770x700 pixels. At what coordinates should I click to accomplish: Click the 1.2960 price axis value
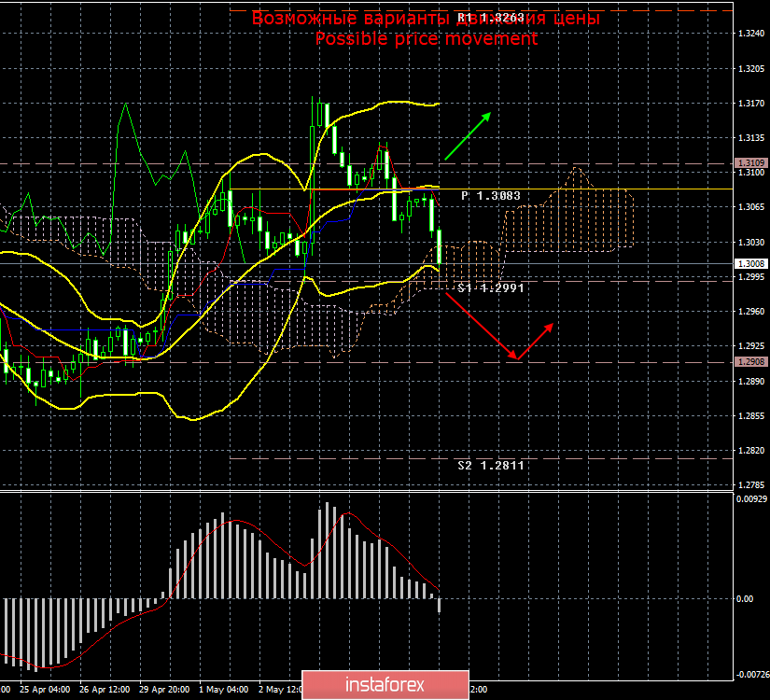click(751, 312)
